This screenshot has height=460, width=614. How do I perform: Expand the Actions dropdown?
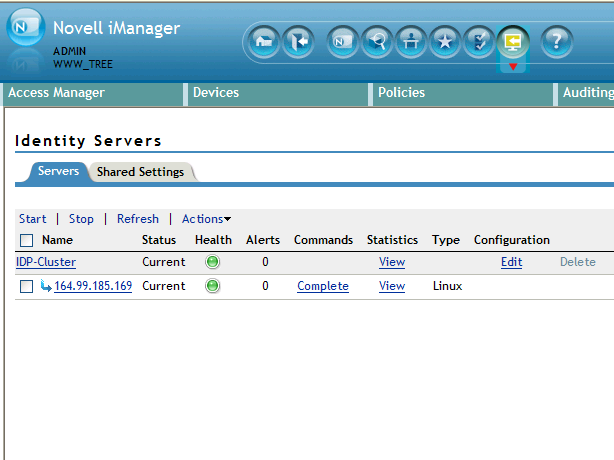pos(206,219)
